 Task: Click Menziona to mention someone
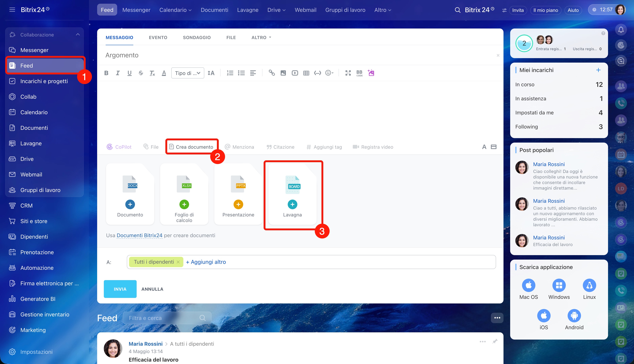point(240,147)
